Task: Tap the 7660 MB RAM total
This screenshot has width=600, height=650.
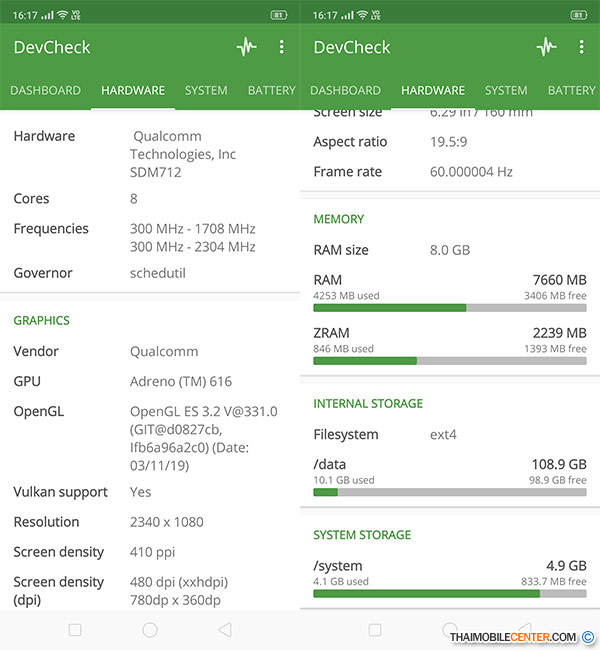Action: pyautogui.click(x=559, y=280)
